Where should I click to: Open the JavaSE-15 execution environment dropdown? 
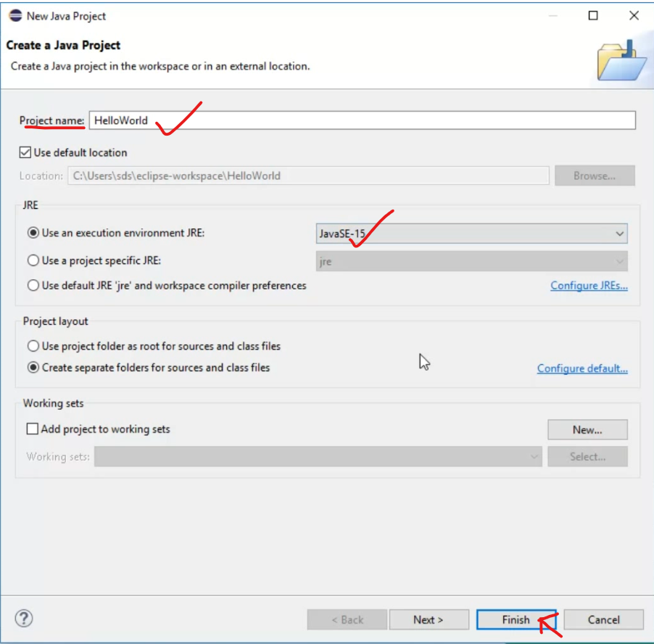tap(471, 234)
